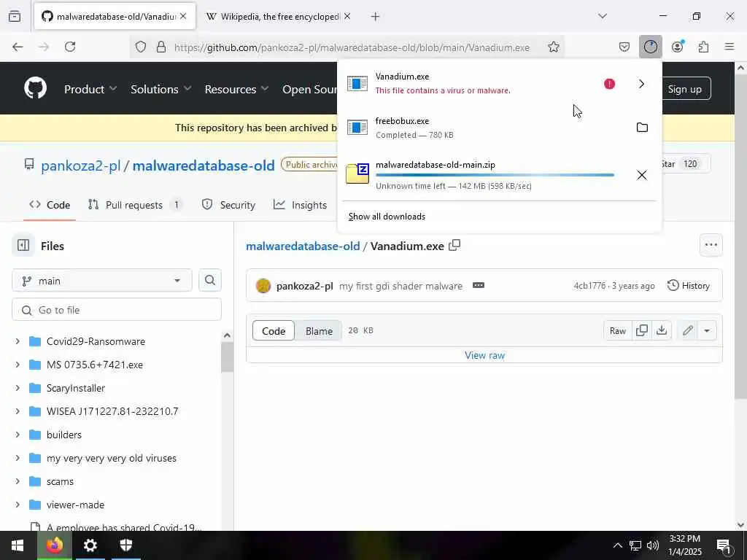Bookmark this page with the star icon
The width and height of the screenshot is (747, 560).
pos(553,47)
